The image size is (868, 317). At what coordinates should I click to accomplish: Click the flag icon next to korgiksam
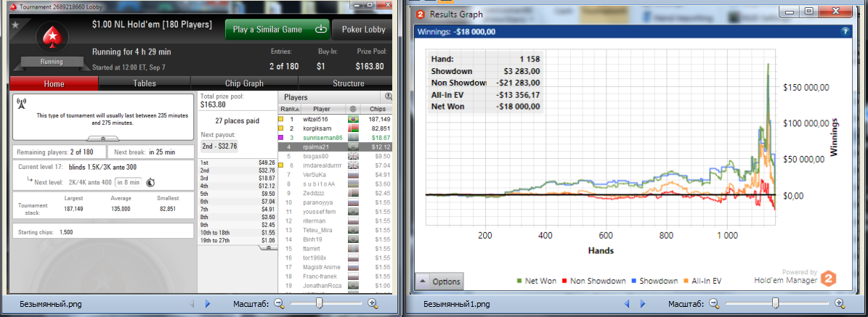tap(353, 128)
